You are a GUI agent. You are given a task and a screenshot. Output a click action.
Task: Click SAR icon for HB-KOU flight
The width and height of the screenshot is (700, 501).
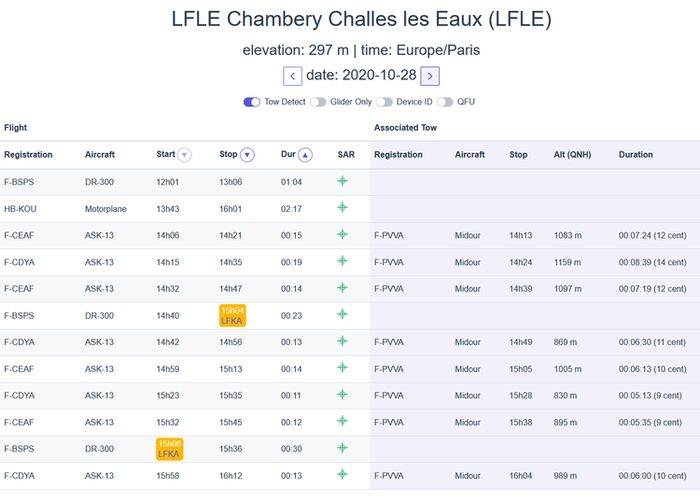pyautogui.click(x=342, y=208)
